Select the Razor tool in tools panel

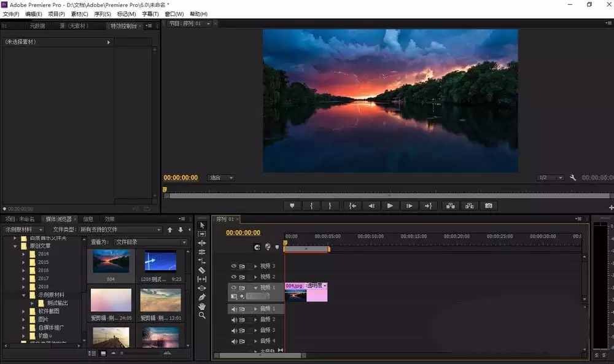click(x=201, y=270)
